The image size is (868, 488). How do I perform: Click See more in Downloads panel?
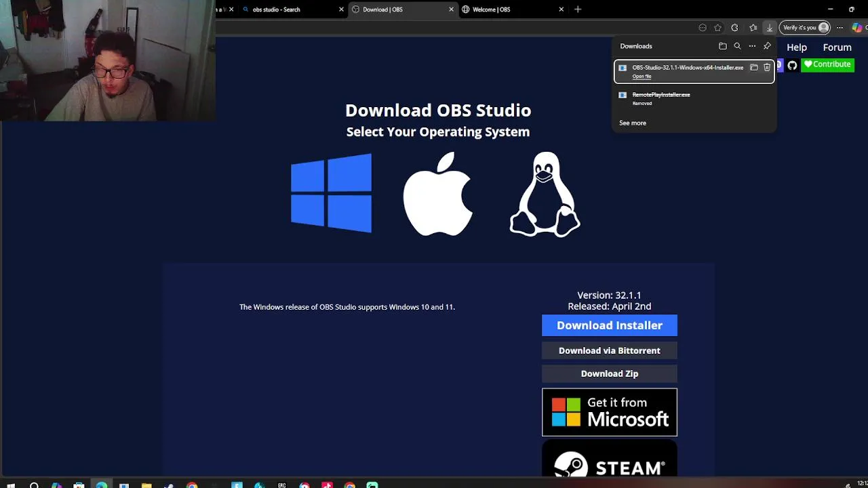point(633,123)
